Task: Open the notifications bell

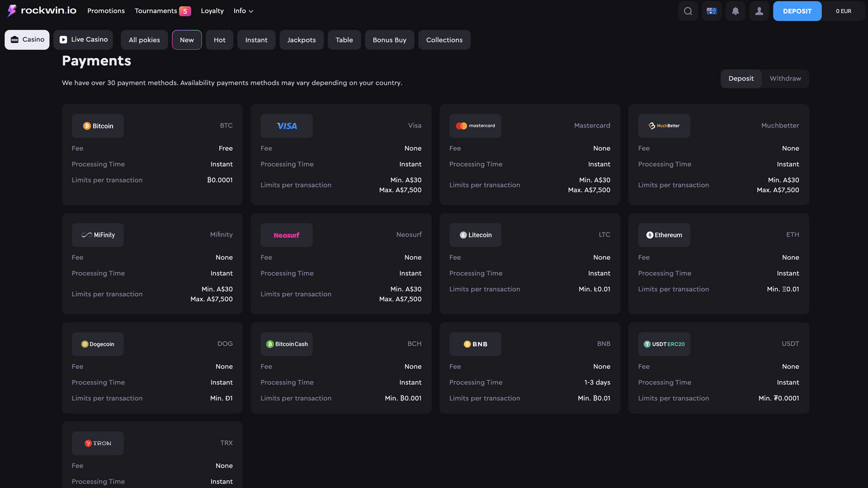Action: [x=735, y=11]
